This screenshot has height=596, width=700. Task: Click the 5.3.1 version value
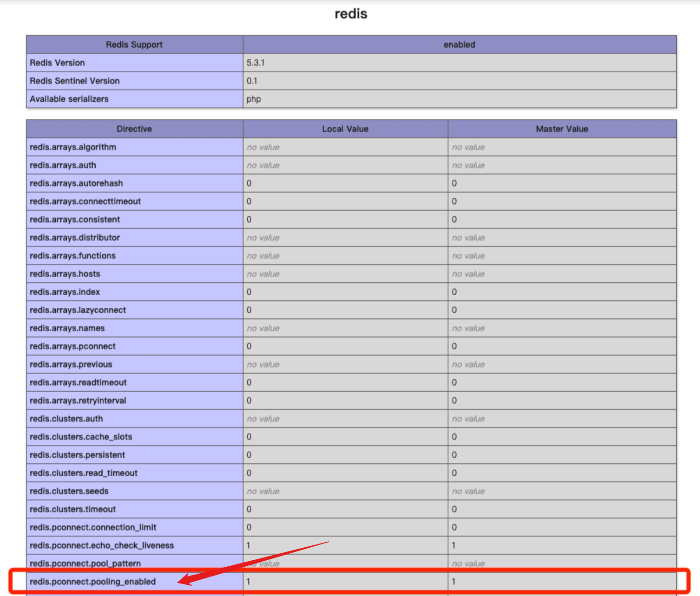click(255, 63)
